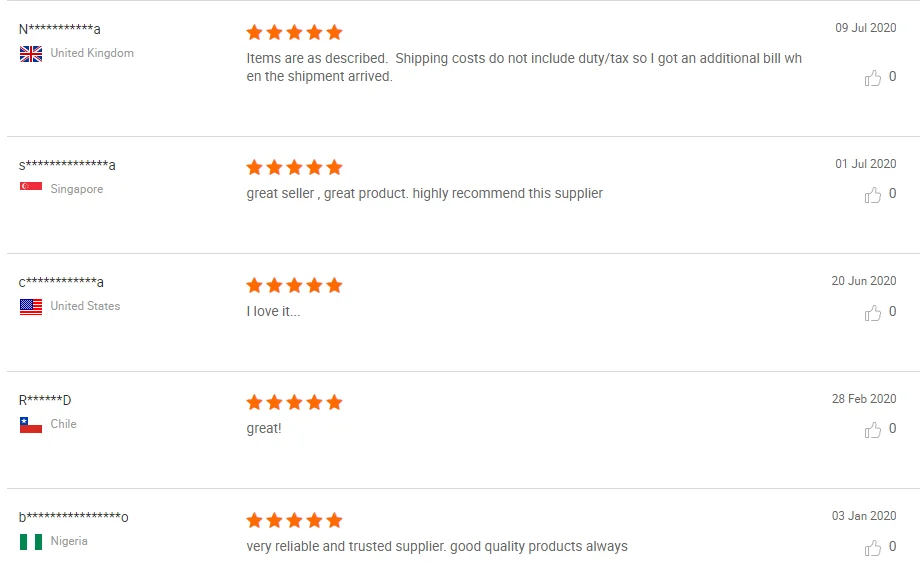Click the Nigeria flag icon

(31, 542)
